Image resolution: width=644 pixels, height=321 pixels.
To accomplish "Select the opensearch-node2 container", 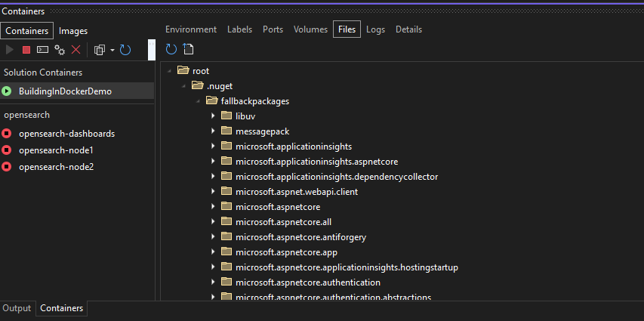I will [77, 167].
